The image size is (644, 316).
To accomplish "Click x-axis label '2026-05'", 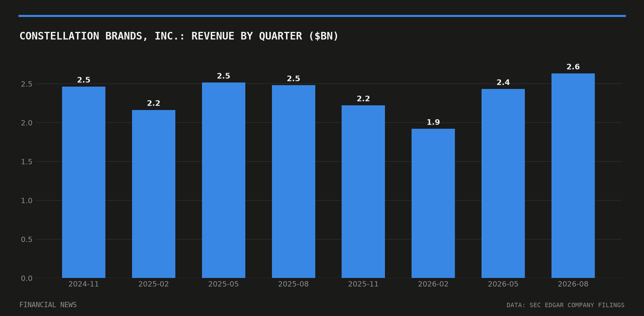I will click(x=503, y=284).
